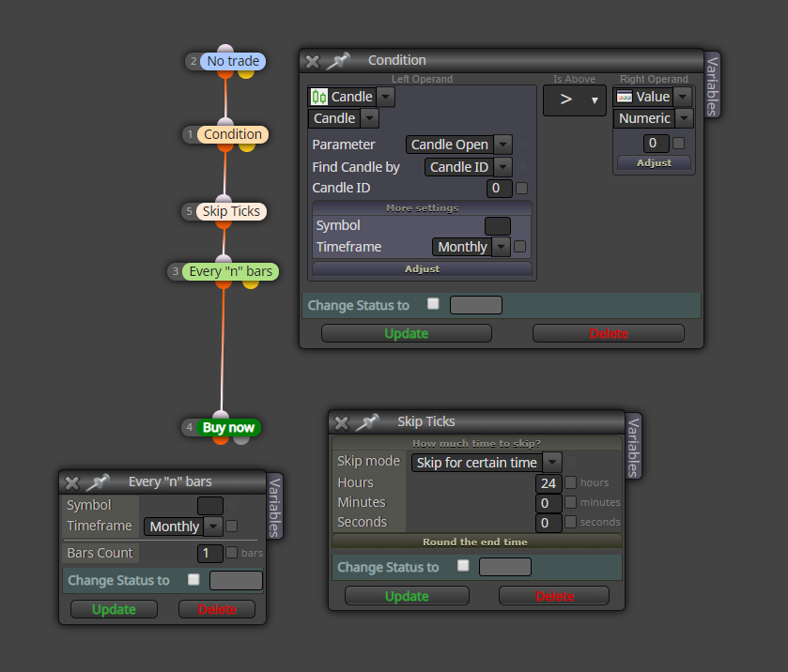Viewport: 788px width, 672px height.
Task: Click gray output connector under Buy now node
Action: [x=241, y=440]
